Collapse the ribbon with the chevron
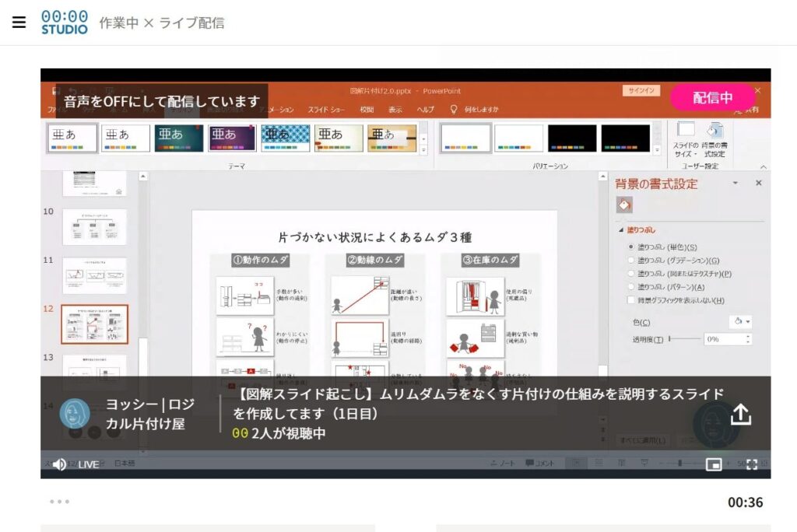The height and width of the screenshot is (532, 797). [763, 166]
